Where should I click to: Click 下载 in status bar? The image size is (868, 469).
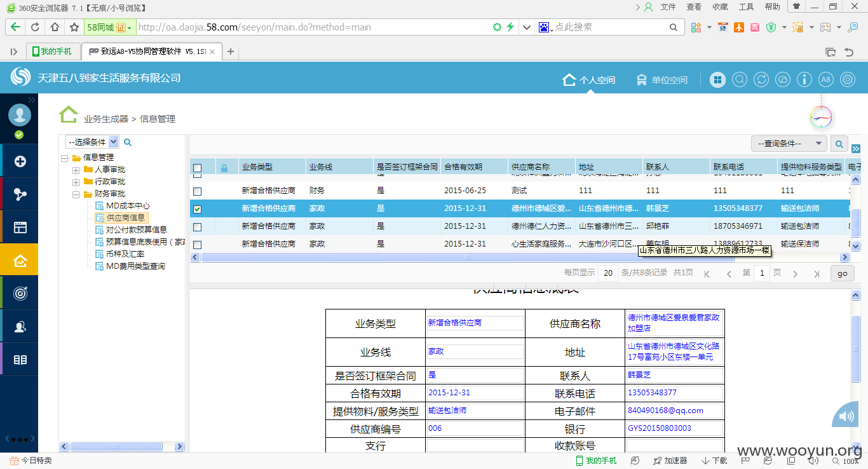[715, 461]
